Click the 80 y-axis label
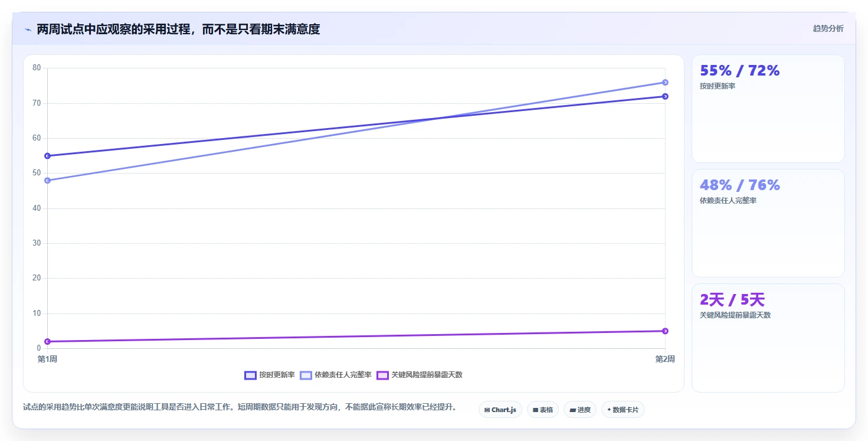This screenshot has width=868, height=441. click(37, 68)
